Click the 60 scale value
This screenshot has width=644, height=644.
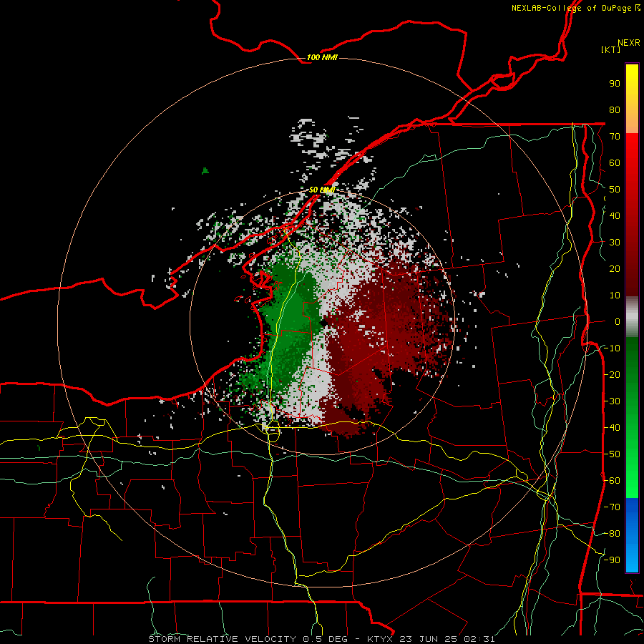615,162
